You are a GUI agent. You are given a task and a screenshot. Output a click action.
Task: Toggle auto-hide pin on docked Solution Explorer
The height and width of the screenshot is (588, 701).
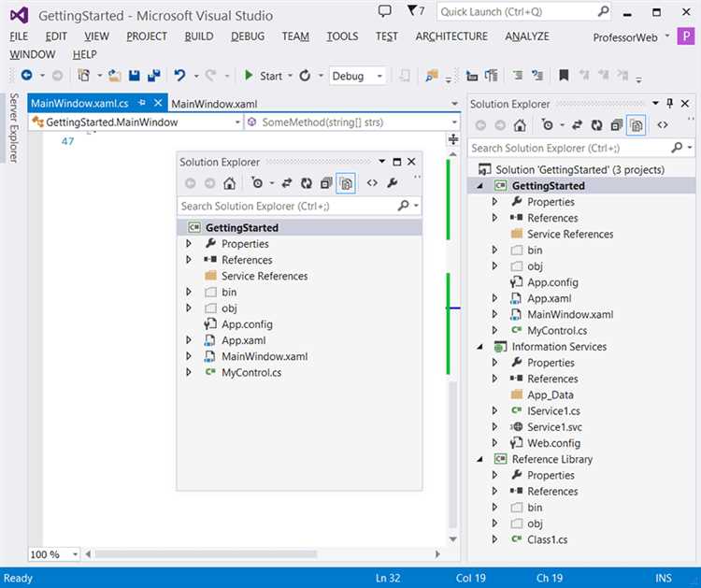pos(670,103)
